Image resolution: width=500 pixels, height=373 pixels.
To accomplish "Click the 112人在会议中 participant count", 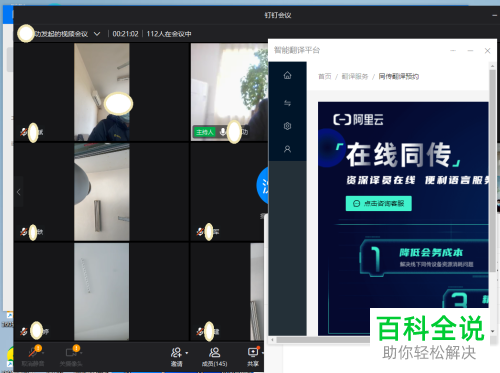I will [169, 34].
